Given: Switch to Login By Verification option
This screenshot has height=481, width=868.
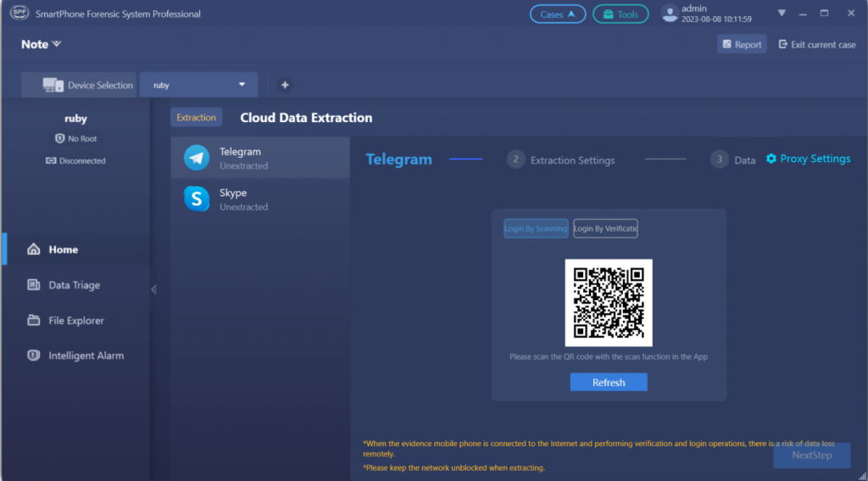Looking at the screenshot, I should point(605,228).
